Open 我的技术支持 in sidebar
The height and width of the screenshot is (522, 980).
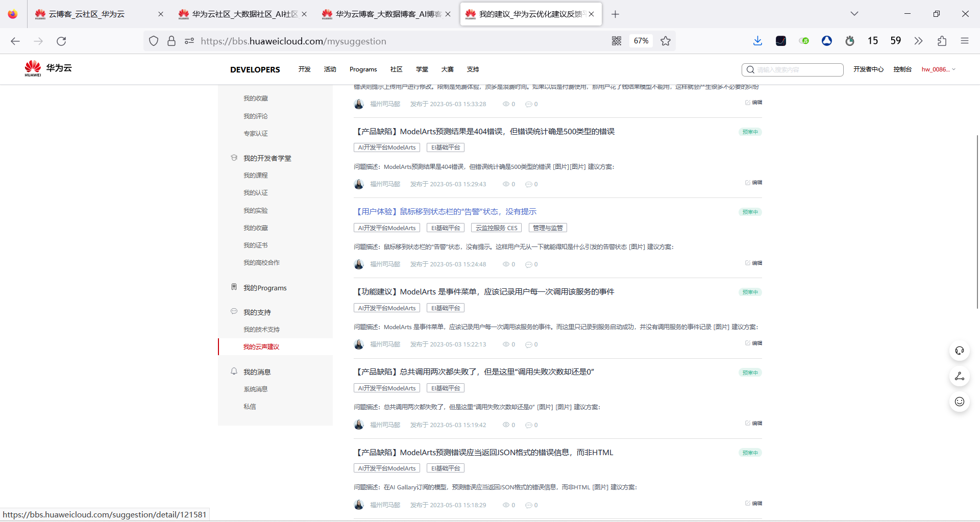point(262,330)
